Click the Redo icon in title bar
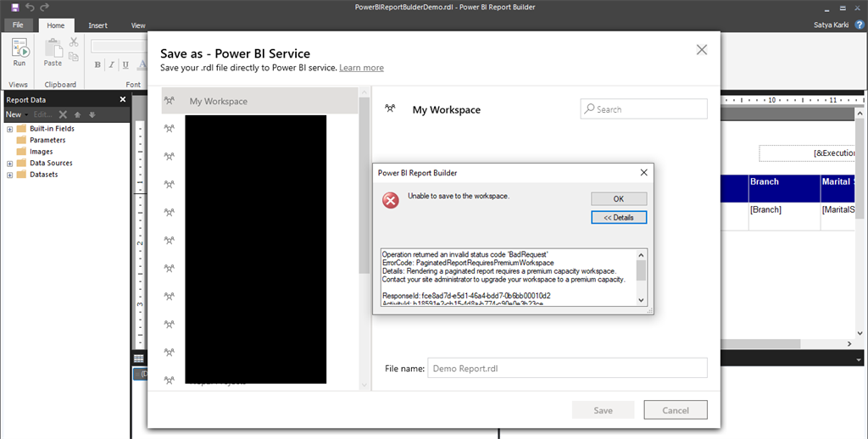Image resolution: width=868 pixels, height=439 pixels. (x=45, y=7)
